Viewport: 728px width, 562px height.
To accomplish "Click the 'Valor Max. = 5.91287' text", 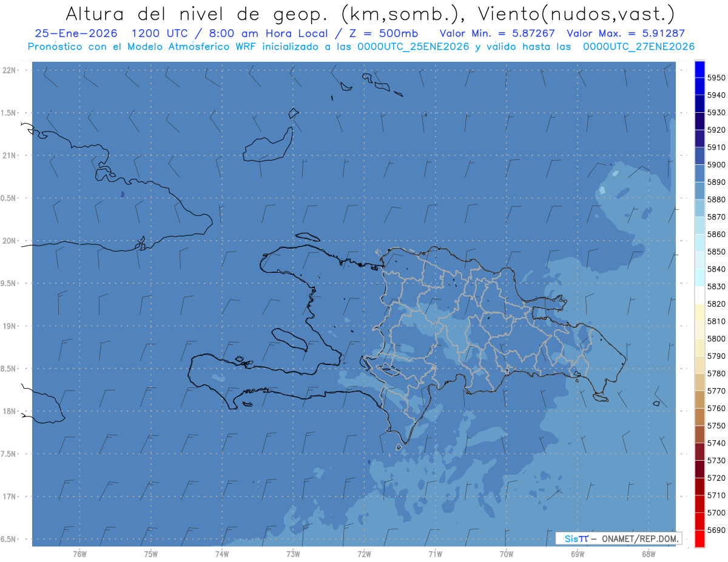I will click(625, 33).
